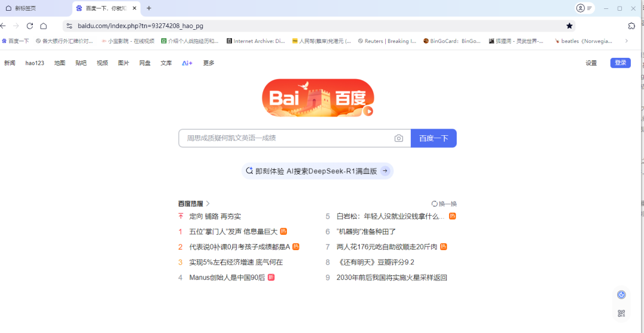Refresh hot list with 换一换
This screenshot has width=644, height=333.
[x=444, y=204]
